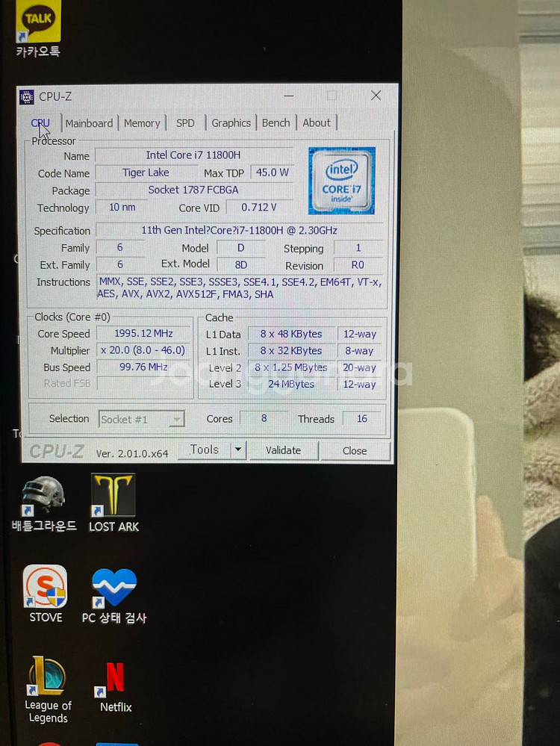Switch to the CPU tab
560x746 pixels.
(40, 123)
